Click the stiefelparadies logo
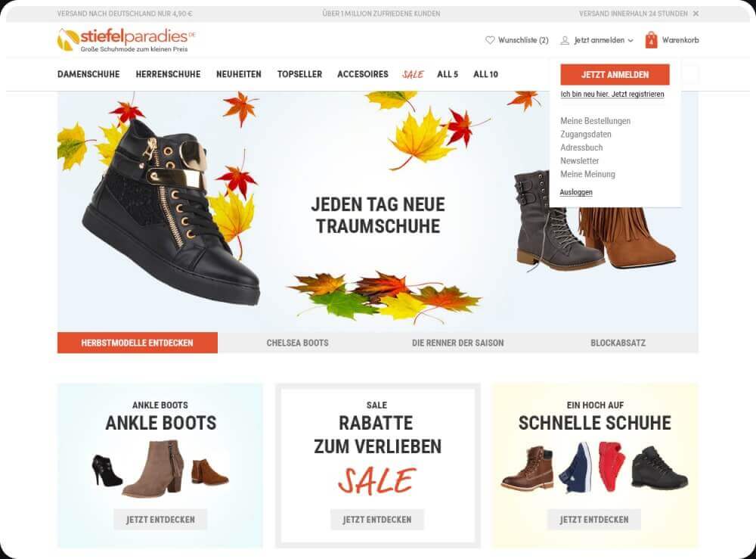The height and width of the screenshot is (559, 756). point(126,39)
